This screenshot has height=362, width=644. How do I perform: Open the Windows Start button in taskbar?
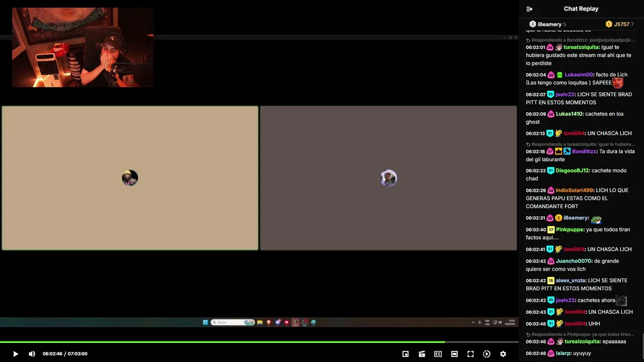205,323
